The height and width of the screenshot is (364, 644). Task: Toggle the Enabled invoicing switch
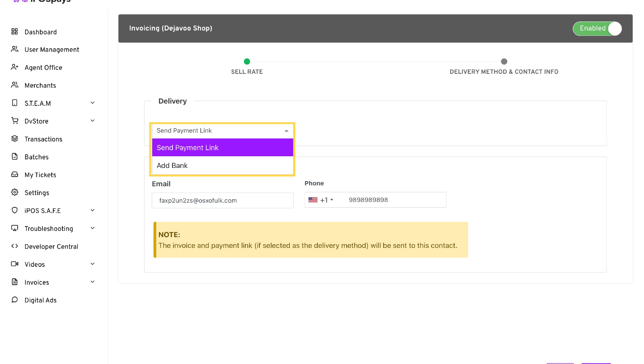point(597,28)
